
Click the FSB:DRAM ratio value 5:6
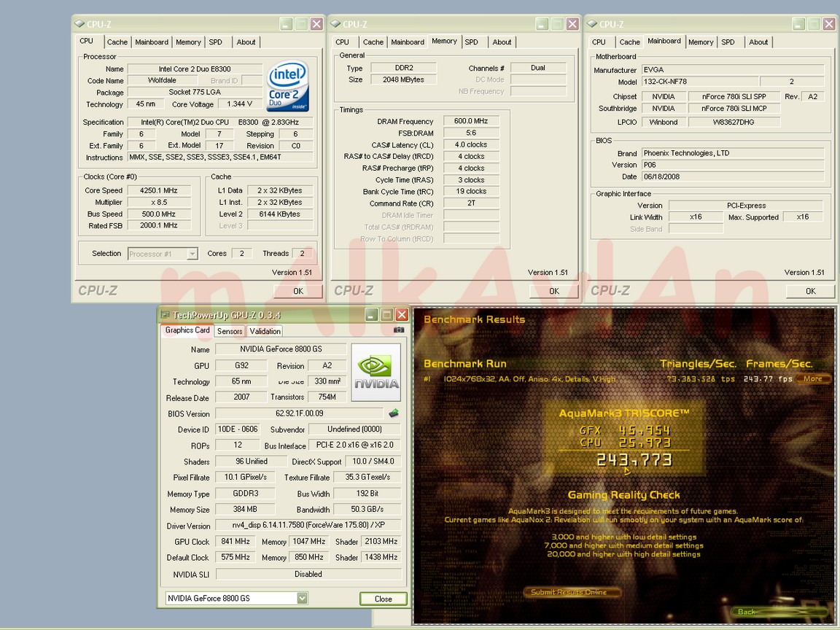[x=471, y=133]
